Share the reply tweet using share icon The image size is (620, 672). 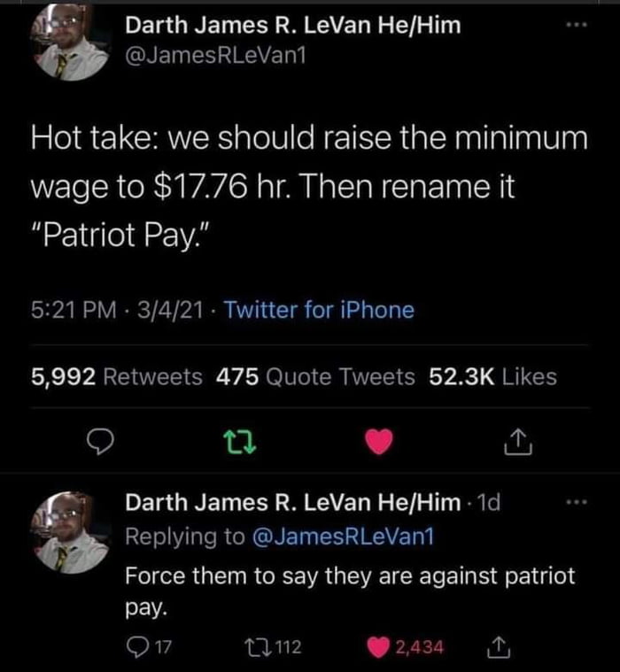pyautogui.click(x=499, y=647)
